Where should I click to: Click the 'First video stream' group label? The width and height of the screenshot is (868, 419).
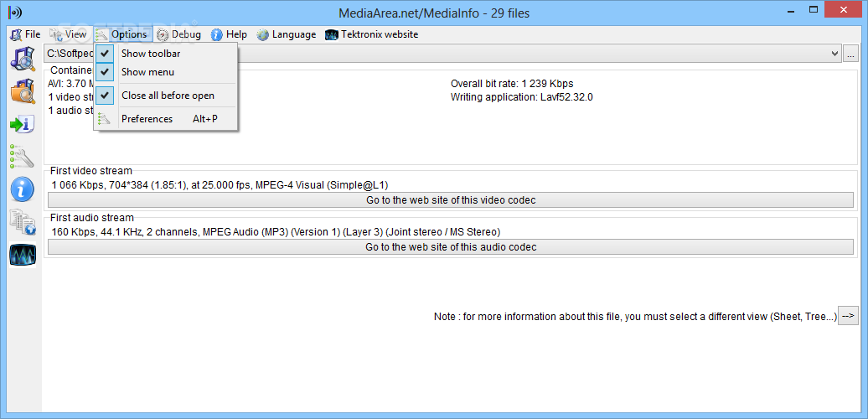point(91,170)
